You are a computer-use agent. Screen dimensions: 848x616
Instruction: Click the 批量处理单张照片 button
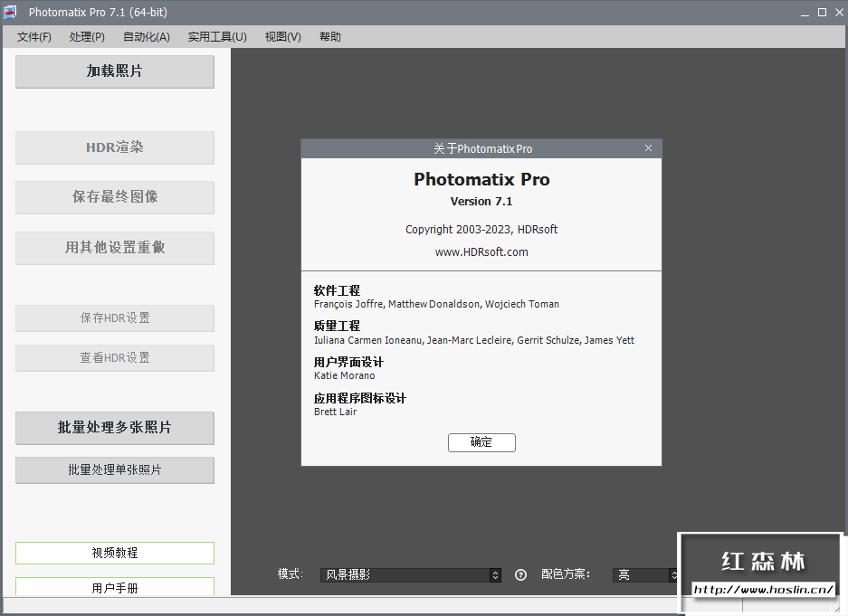click(x=115, y=470)
